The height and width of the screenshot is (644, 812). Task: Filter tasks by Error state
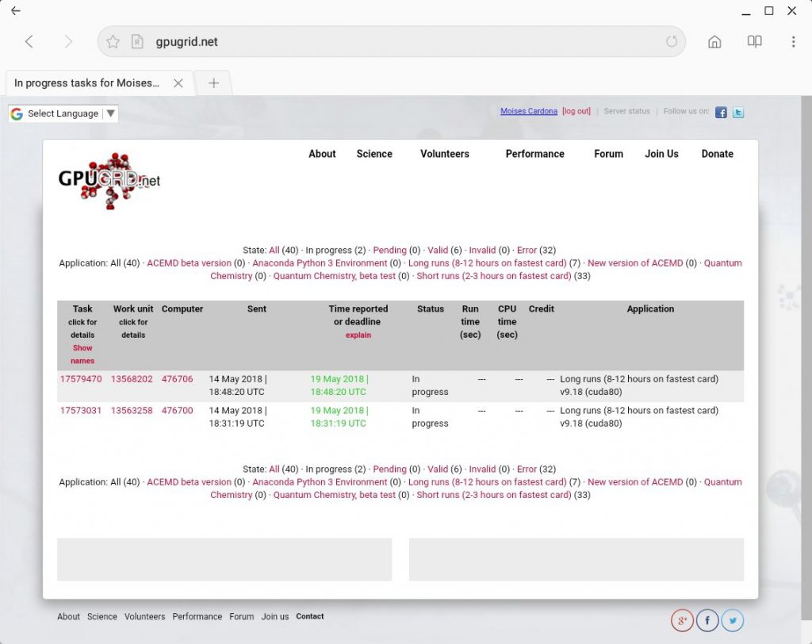tap(527, 251)
